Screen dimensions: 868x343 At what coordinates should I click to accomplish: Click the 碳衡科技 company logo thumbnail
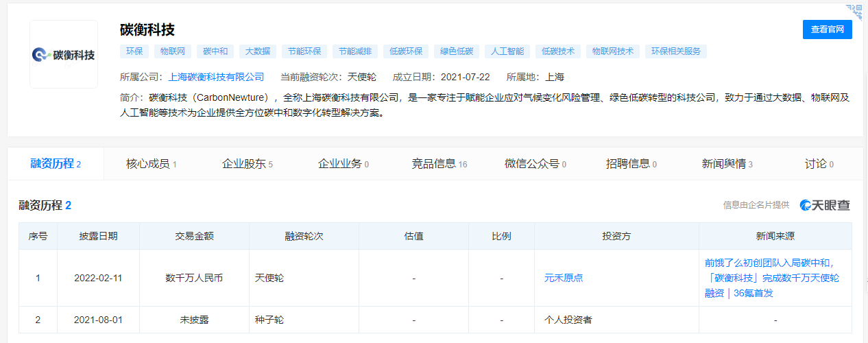coord(64,54)
